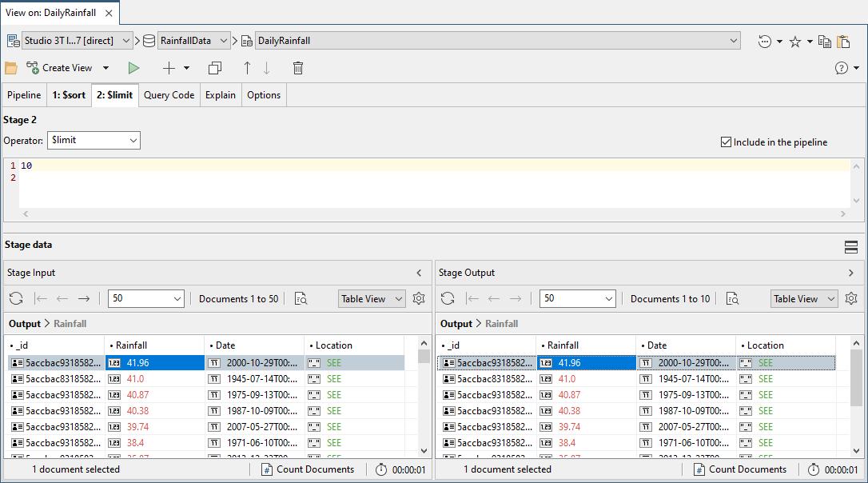868x483 pixels.
Task: Open the folder icon in toolbar
Action: point(11,68)
